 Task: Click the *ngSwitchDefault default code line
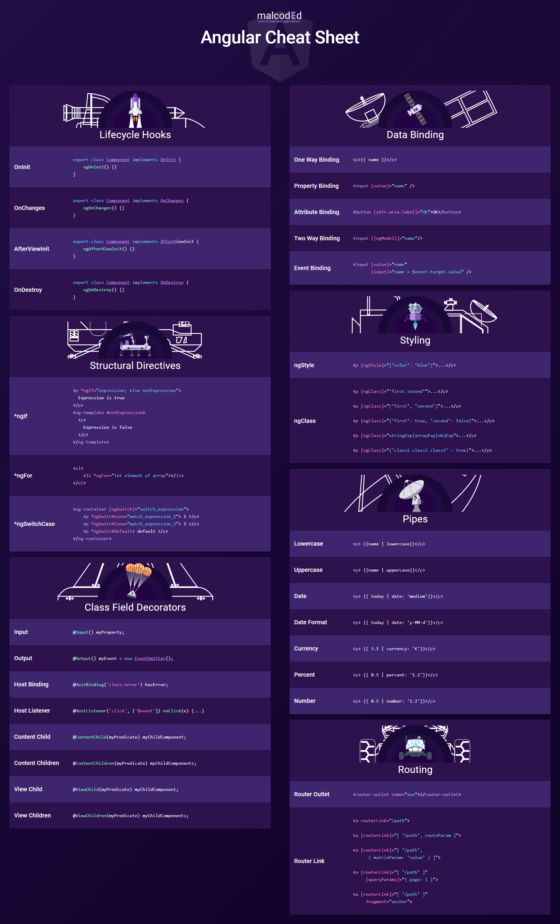(x=126, y=531)
